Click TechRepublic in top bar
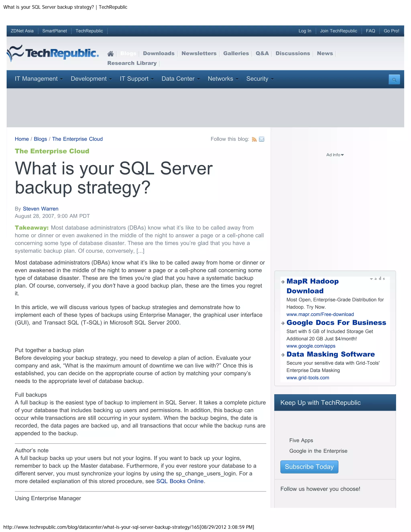 tap(89, 31)
